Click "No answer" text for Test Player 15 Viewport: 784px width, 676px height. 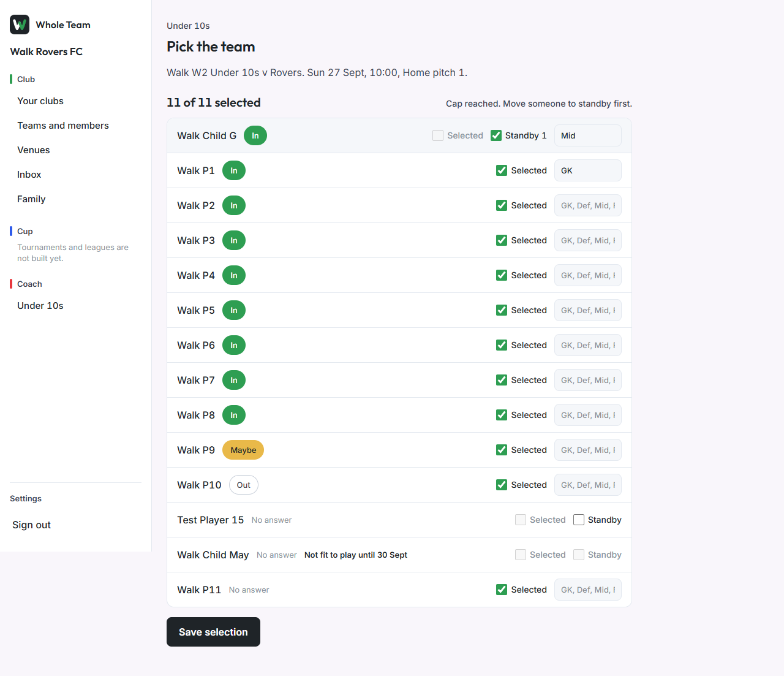[271, 520]
